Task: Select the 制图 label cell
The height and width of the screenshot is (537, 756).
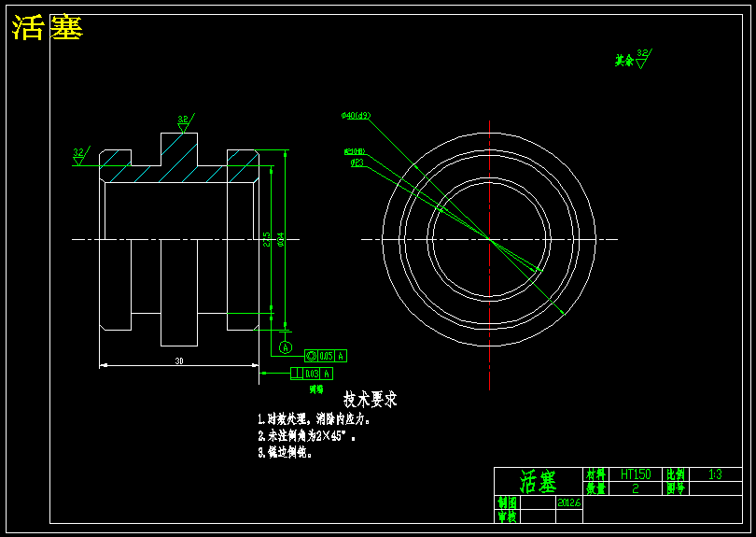Action: (x=507, y=502)
